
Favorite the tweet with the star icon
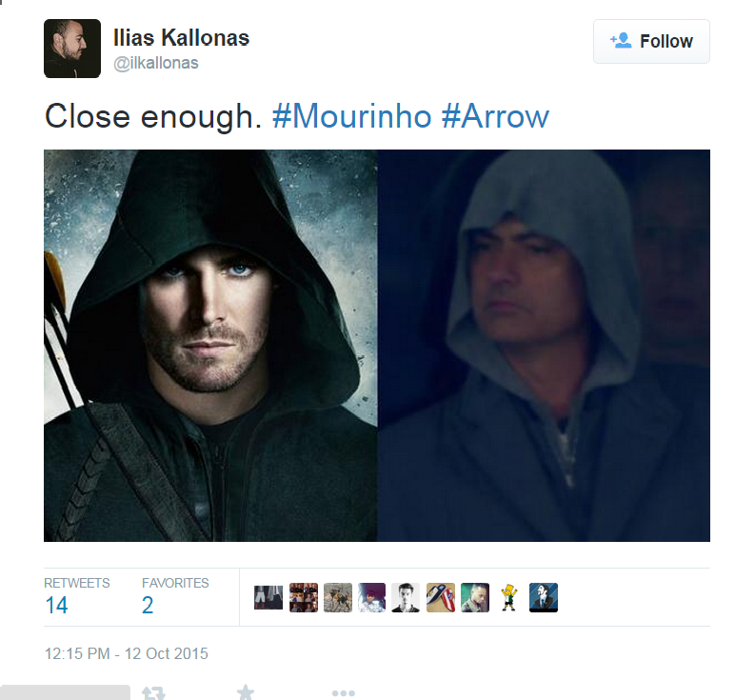[x=246, y=692]
